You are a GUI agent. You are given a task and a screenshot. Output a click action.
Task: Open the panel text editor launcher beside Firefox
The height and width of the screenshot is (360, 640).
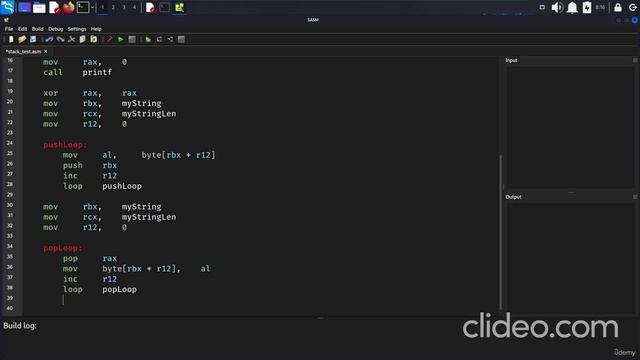coord(54,7)
